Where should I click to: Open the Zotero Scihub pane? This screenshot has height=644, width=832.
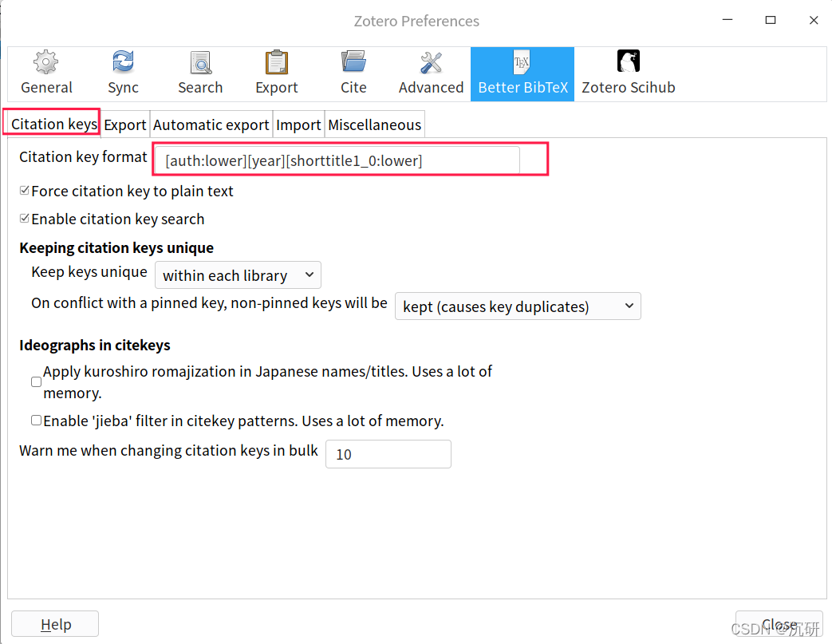tap(629, 73)
